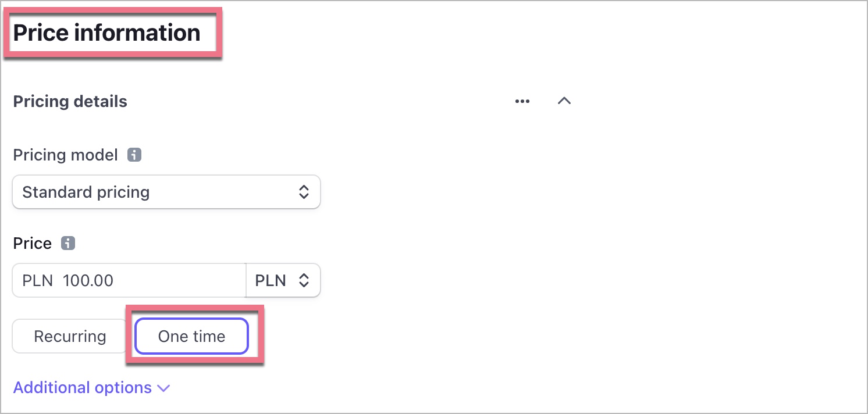Click the Pricing model field label

65,155
